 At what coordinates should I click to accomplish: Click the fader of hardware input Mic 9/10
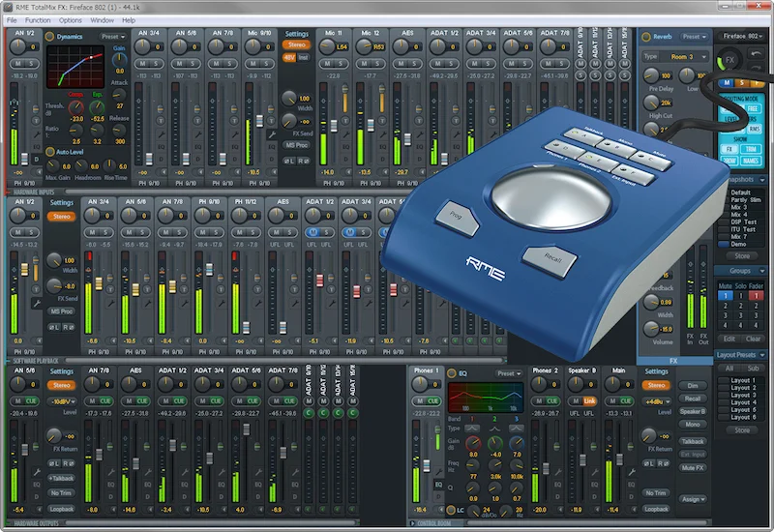(259, 122)
